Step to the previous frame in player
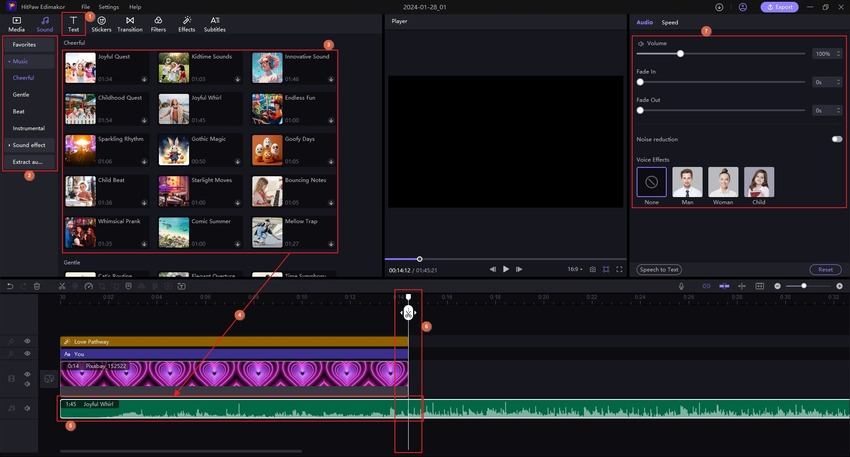The width and height of the screenshot is (850, 457). 492,269
